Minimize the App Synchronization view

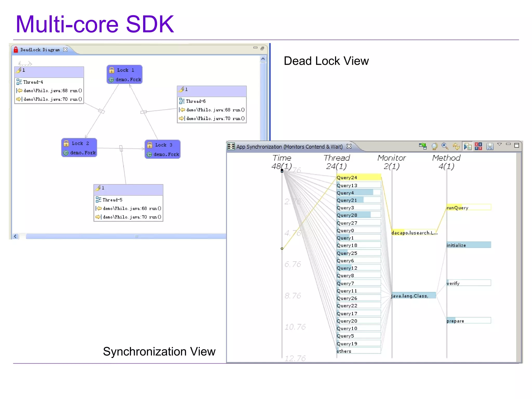pos(508,144)
